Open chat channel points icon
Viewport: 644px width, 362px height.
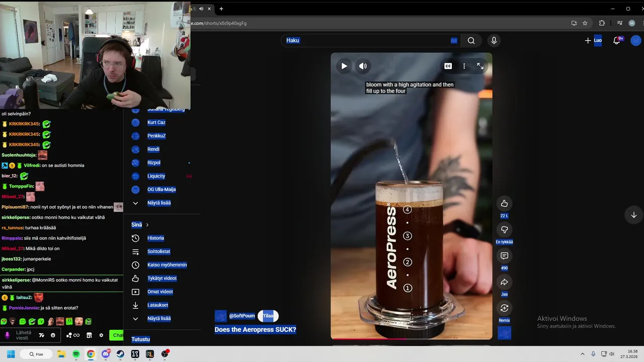click(x=73, y=335)
